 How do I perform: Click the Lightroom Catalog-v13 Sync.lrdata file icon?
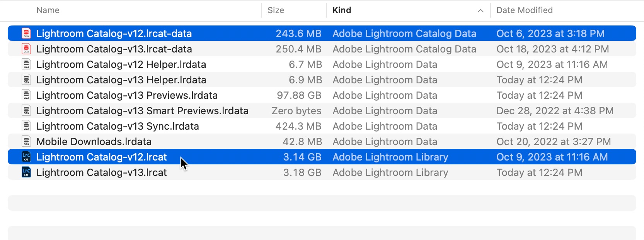pos(26,126)
